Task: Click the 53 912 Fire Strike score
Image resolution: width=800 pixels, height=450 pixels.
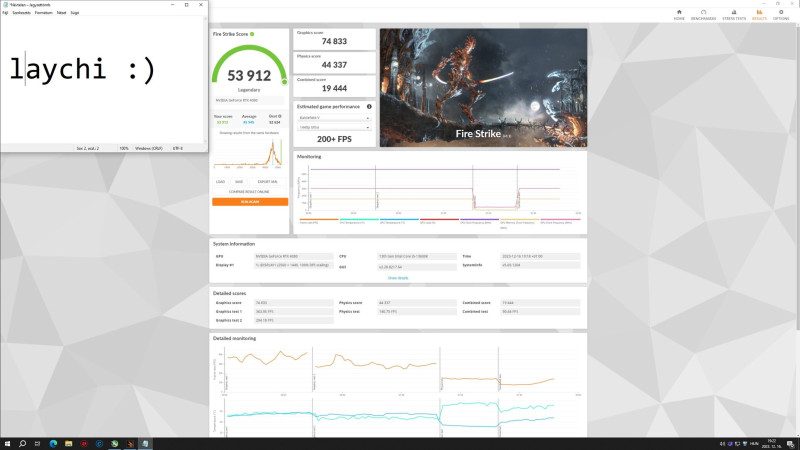Action: pyautogui.click(x=249, y=76)
